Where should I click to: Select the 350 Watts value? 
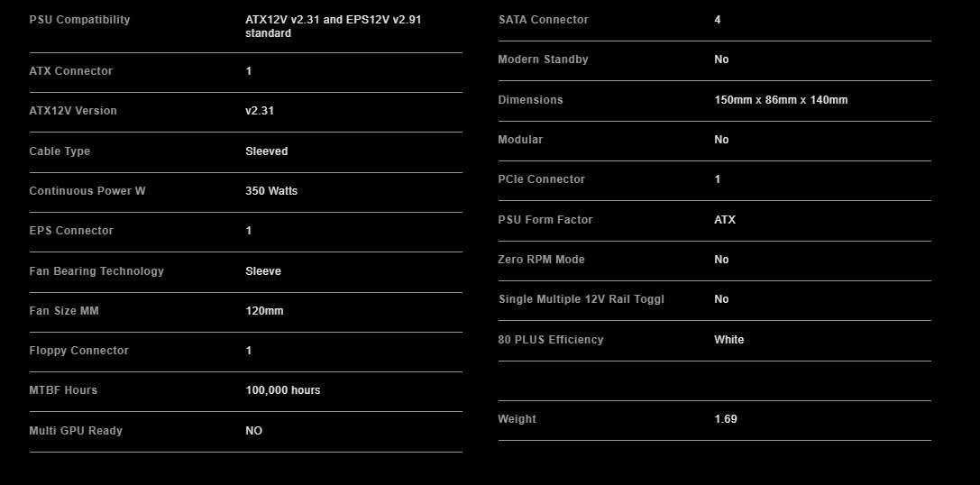coord(270,191)
